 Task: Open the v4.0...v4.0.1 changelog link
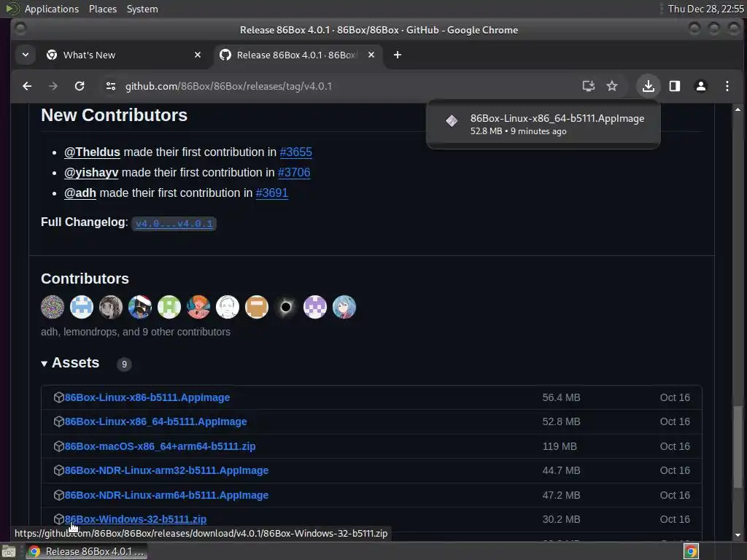[x=174, y=224]
